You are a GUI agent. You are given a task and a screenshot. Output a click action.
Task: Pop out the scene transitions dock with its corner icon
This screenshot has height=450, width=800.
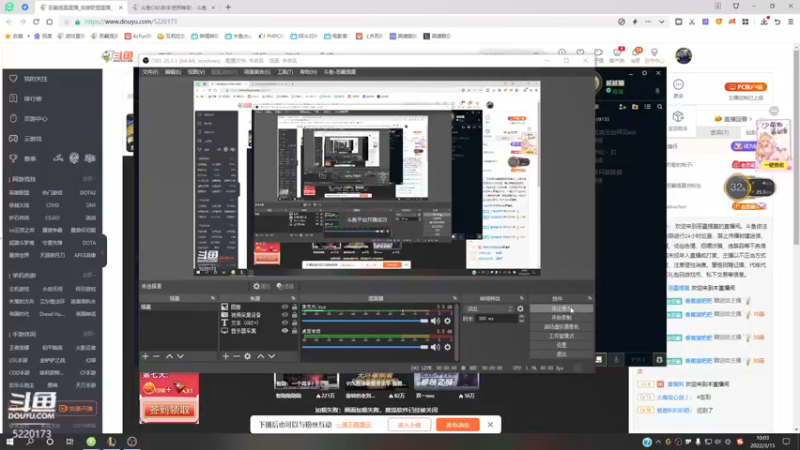(x=521, y=298)
